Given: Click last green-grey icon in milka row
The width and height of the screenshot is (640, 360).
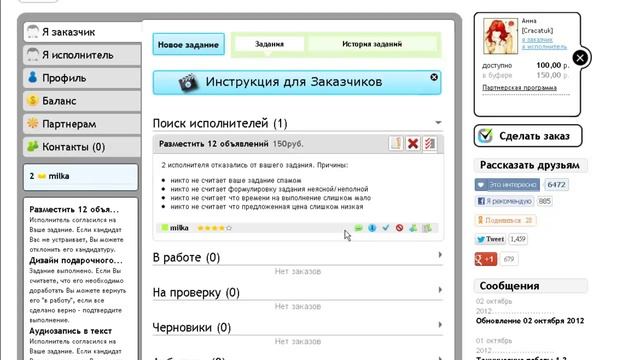Looking at the screenshot, I should click(427, 228).
